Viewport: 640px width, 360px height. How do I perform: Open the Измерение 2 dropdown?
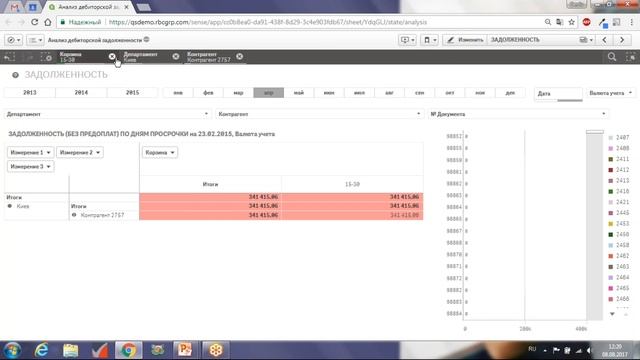(x=80, y=152)
